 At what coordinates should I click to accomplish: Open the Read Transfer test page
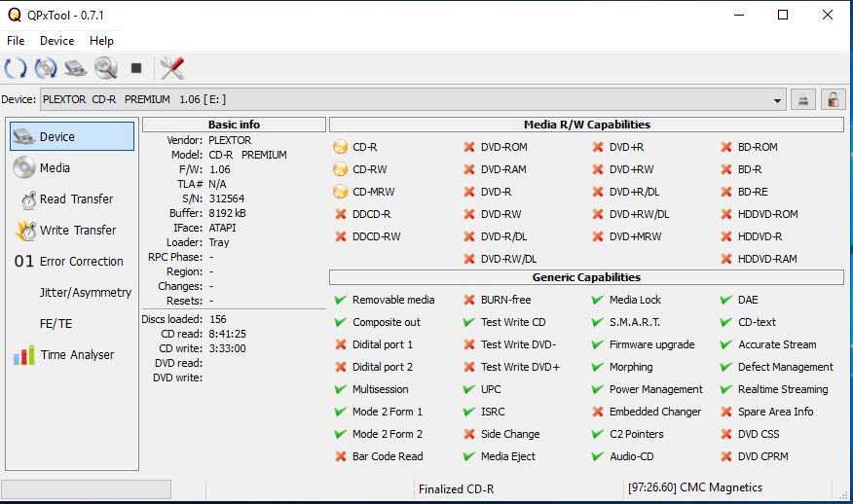coord(72,199)
